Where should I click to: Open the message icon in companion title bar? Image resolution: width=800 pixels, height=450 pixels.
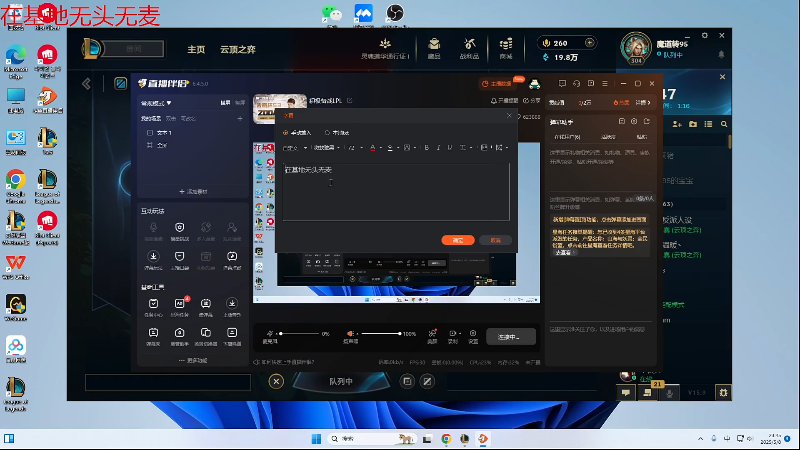point(562,84)
